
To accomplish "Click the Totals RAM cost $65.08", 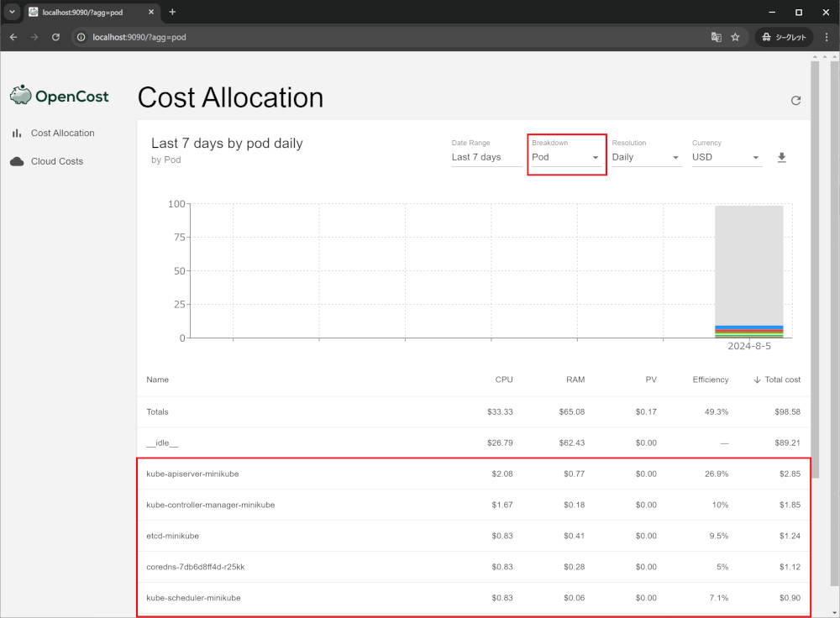I will tap(571, 411).
